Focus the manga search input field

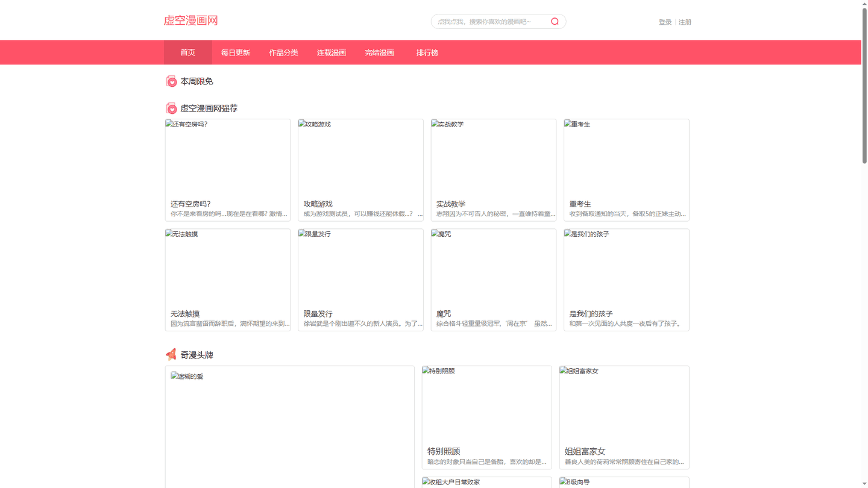click(x=491, y=22)
